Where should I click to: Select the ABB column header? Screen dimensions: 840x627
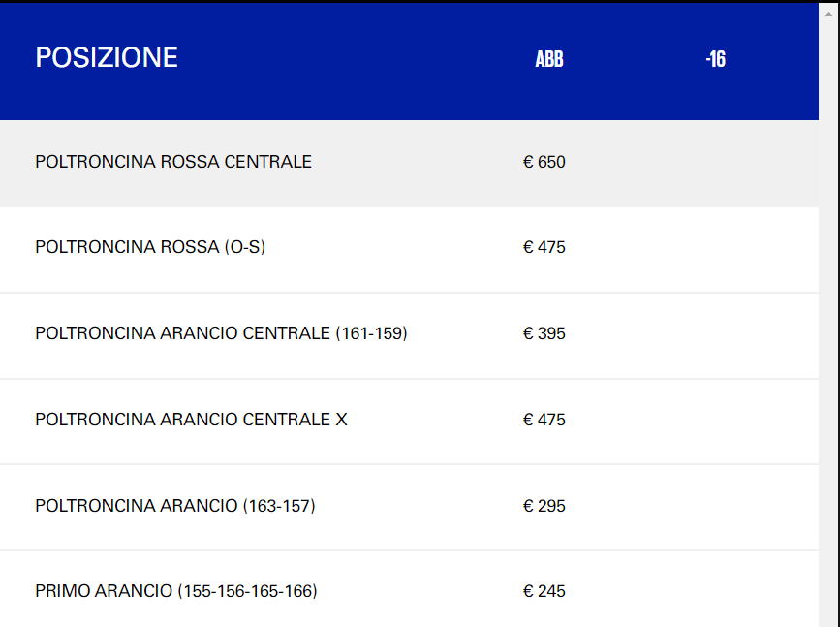(549, 59)
